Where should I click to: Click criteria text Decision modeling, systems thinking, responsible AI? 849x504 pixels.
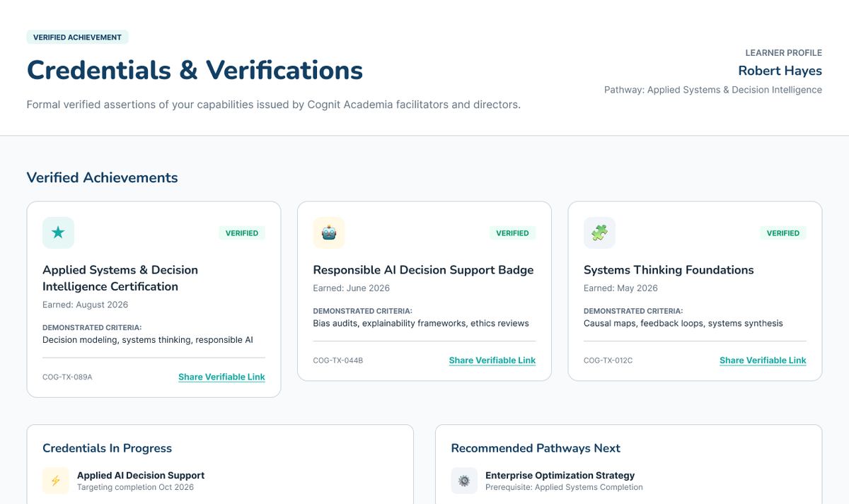click(x=148, y=340)
